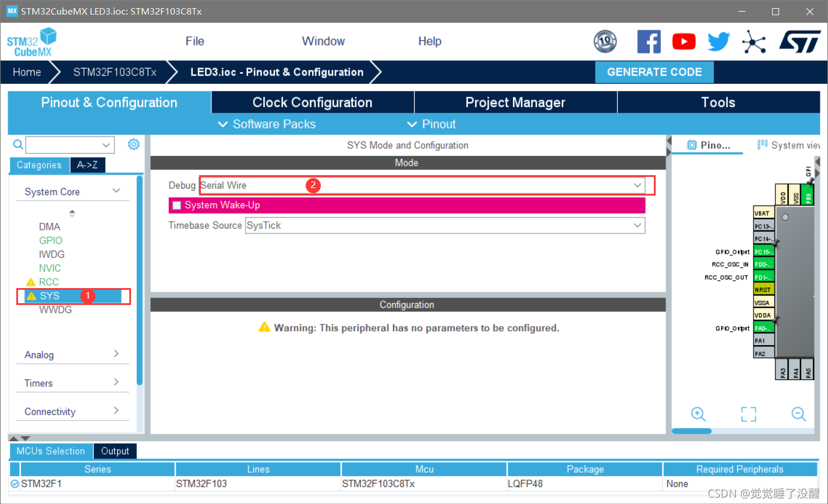The image size is (828, 504).
Task: Enable the System Wake-Up checkbox
Action: pos(177,205)
